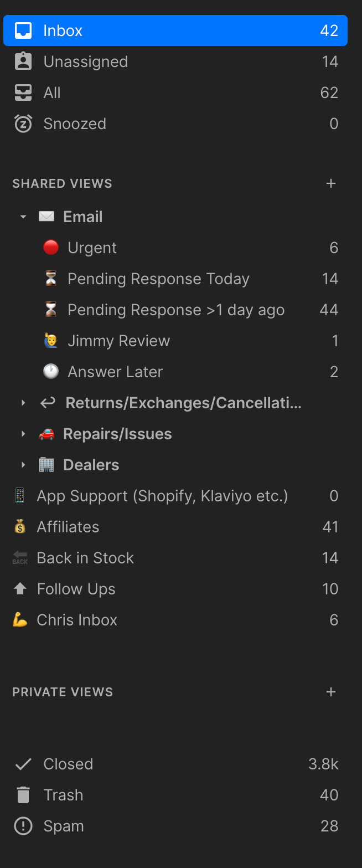Add a new shared view
The width and height of the screenshot is (362, 868).
pos(331,183)
